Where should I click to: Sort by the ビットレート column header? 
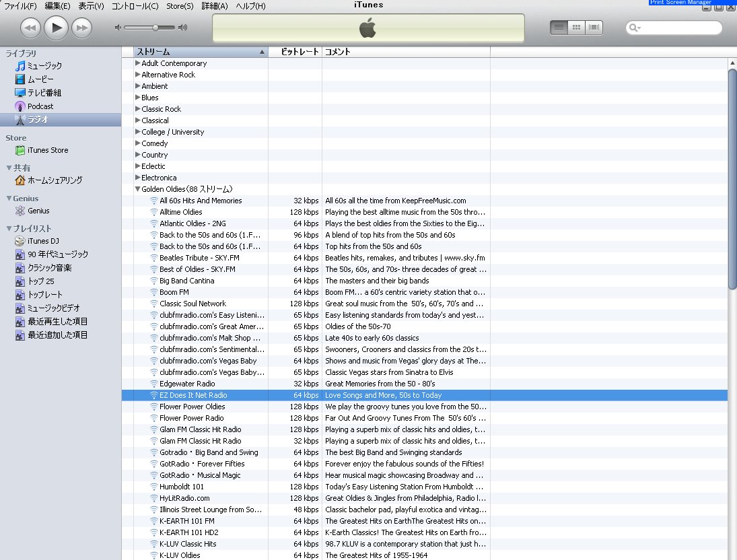tap(295, 52)
